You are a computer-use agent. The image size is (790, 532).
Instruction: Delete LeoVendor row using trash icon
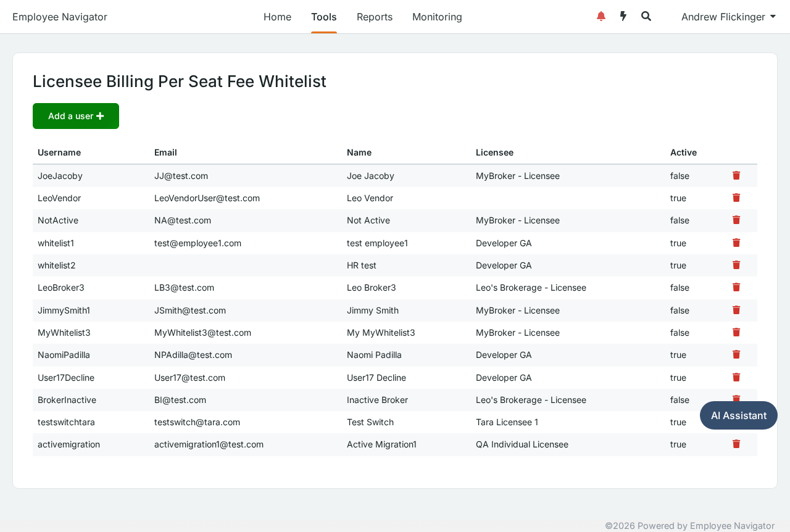[736, 198]
